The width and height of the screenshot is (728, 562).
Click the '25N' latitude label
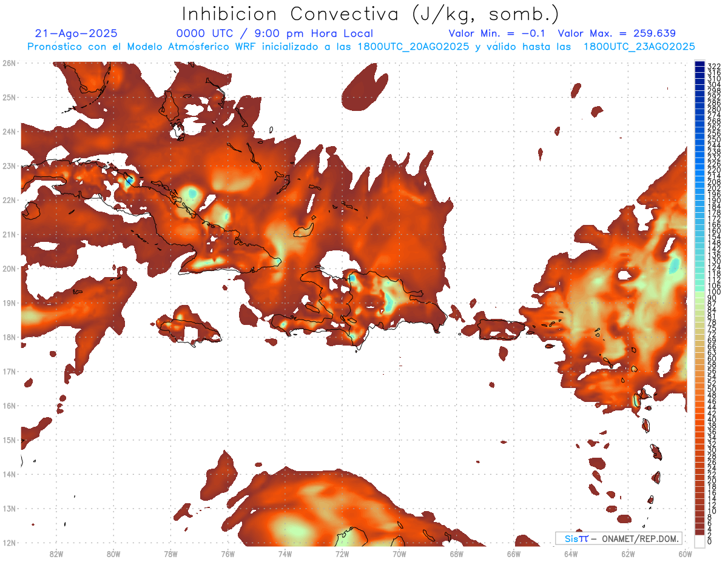click(8, 97)
